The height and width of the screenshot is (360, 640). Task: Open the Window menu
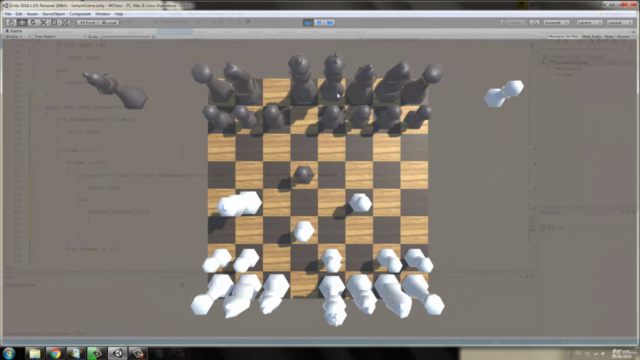102,14
